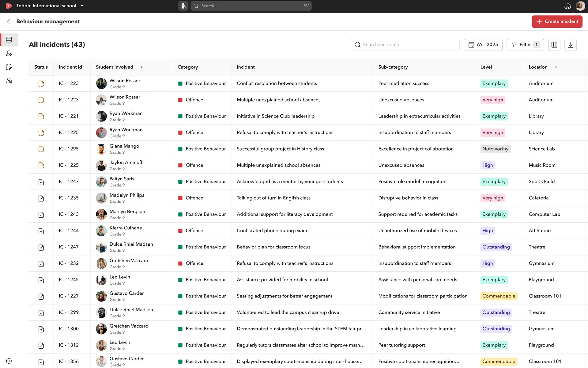Open the second sidebar icon with a person

9,53
